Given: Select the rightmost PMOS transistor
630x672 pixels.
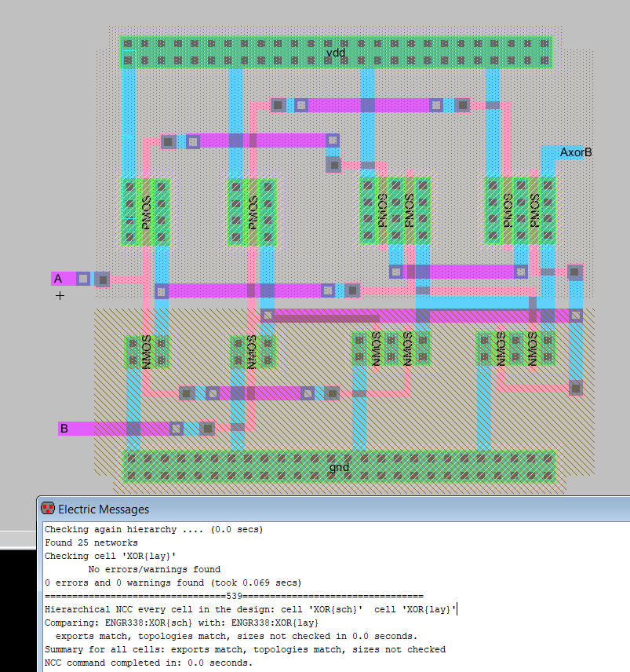Looking at the screenshot, I should click(x=535, y=210).
